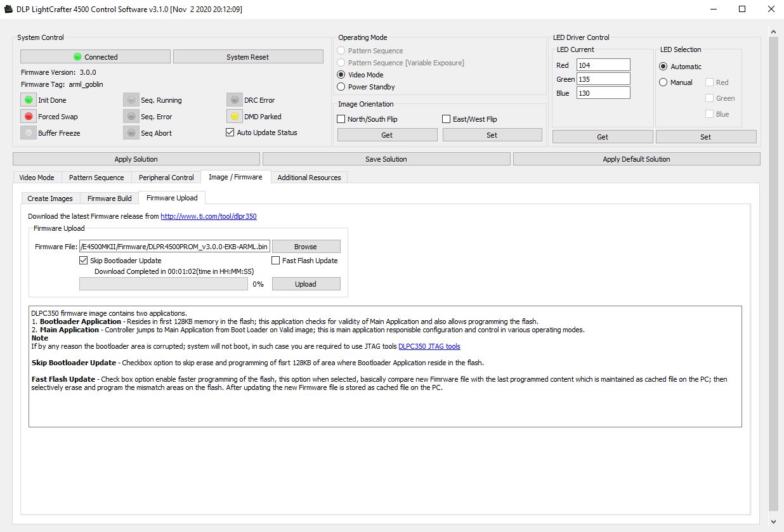Open the Pattern Sequence tab

point(96,178)
